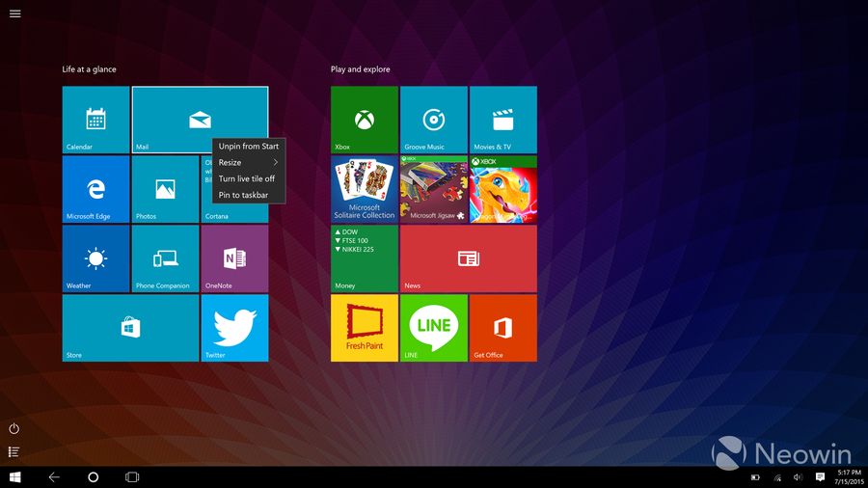Viewport: 868px width, 488px height.
Task: Launch the Fresh Paint tile
Action: pos(365,328)
